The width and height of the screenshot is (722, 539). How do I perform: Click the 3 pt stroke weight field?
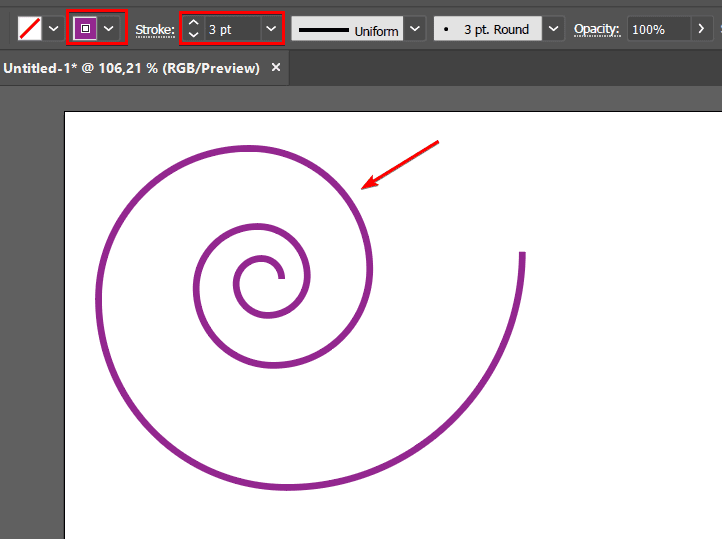[x=232, y=29]
